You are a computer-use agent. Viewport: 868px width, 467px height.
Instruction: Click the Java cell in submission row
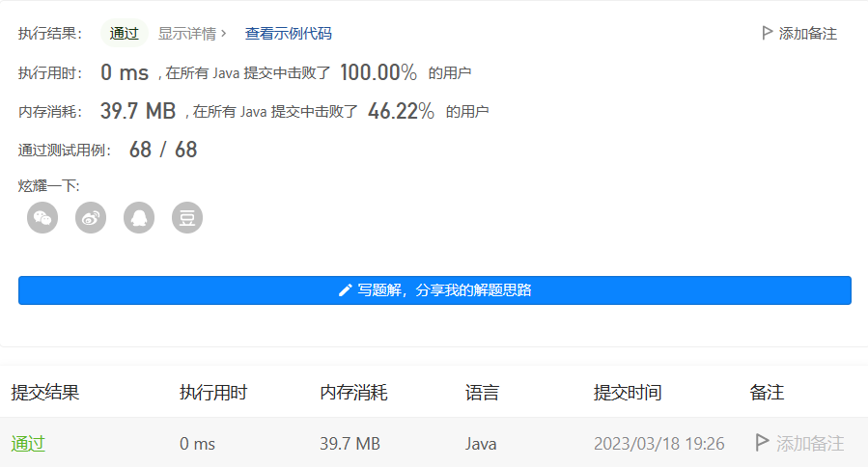pos(481,444)
